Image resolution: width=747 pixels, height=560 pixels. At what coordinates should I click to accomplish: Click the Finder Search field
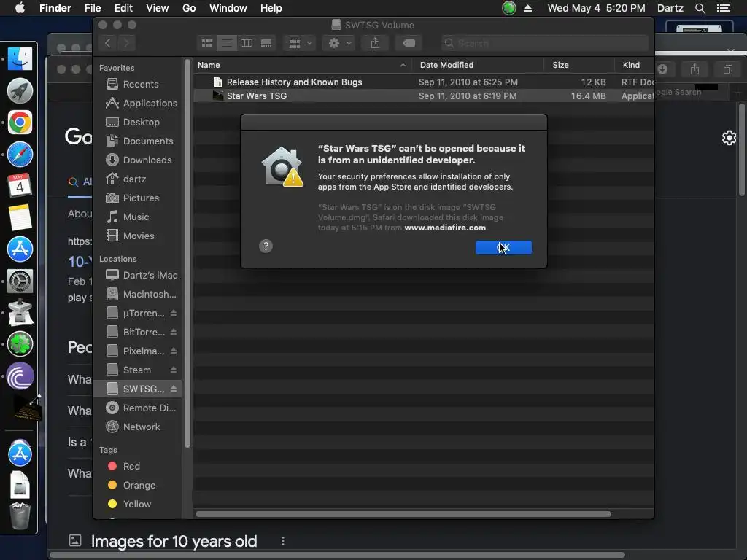[x=544, y=43]
